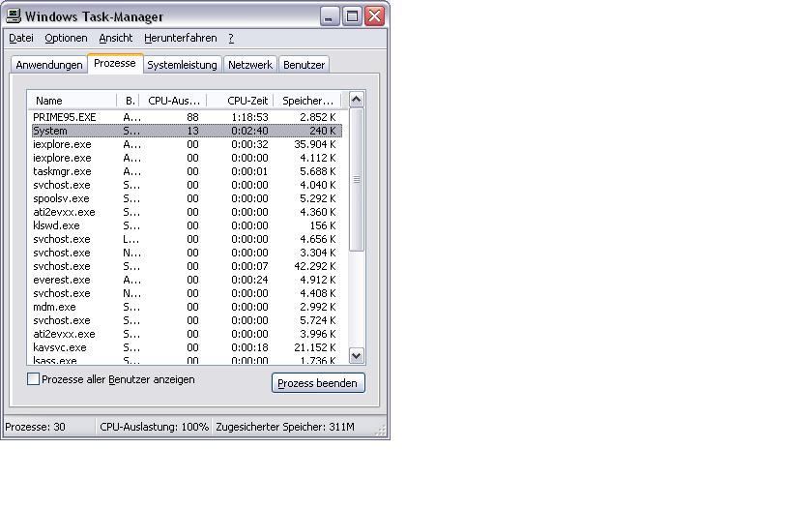Select the System process row
The image size is (812, 508).
tap(187, 131)
